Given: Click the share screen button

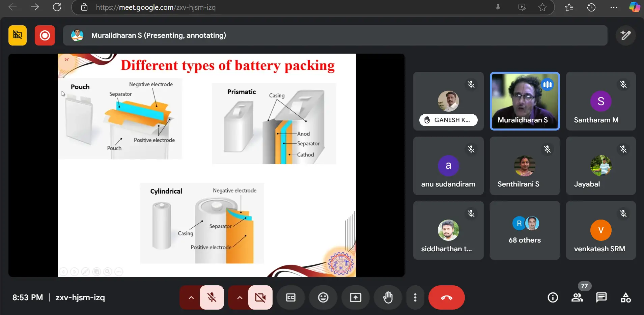Looking at the screenshot, I should tap(355, 297).
